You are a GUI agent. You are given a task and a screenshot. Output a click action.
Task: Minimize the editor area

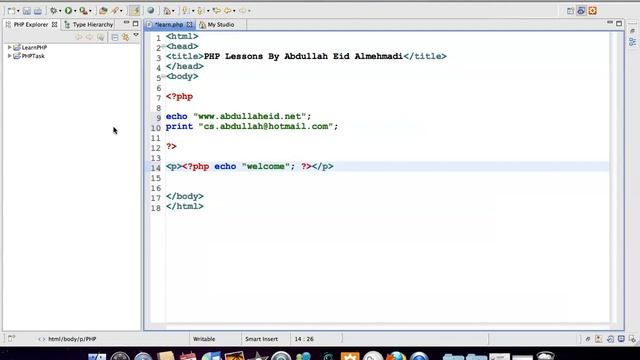(610, 23)
